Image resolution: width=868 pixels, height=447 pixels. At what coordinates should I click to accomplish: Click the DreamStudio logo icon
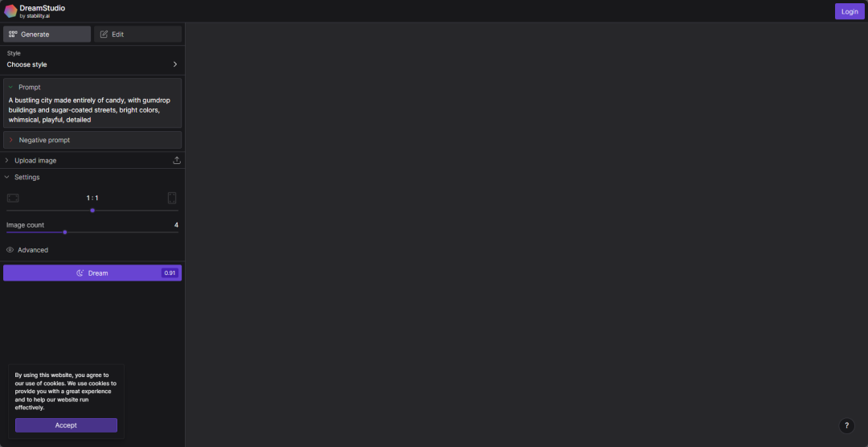coord(10,11)
